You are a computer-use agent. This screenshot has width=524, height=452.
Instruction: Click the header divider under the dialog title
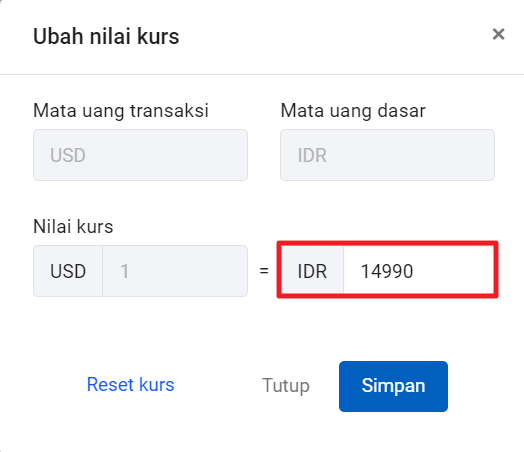tap(262, 74)
